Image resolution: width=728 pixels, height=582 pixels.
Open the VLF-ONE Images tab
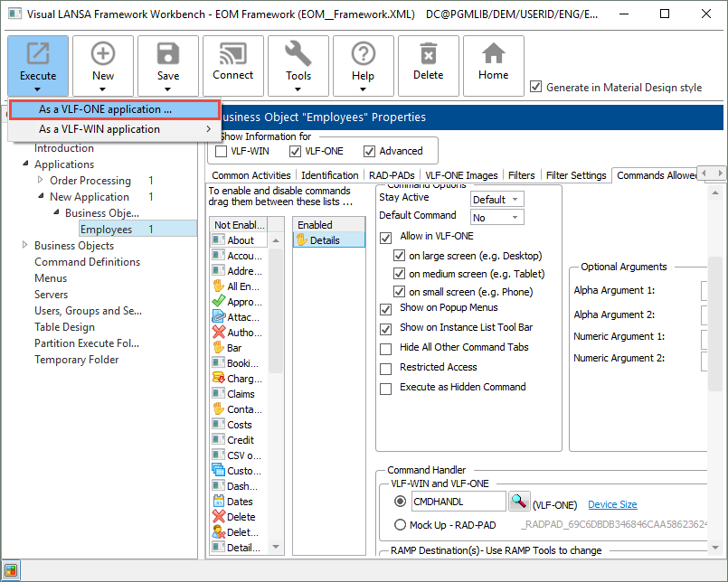point(461,175)
